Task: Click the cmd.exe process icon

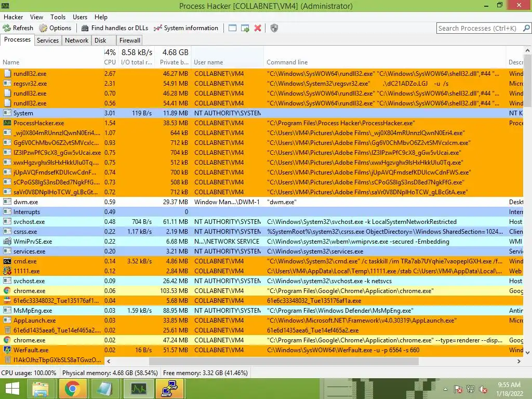Action: click(7, 261)
